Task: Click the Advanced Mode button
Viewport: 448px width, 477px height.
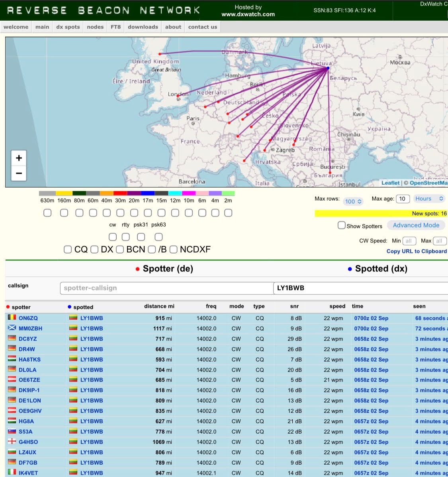Action: click(x=416, y=225)
